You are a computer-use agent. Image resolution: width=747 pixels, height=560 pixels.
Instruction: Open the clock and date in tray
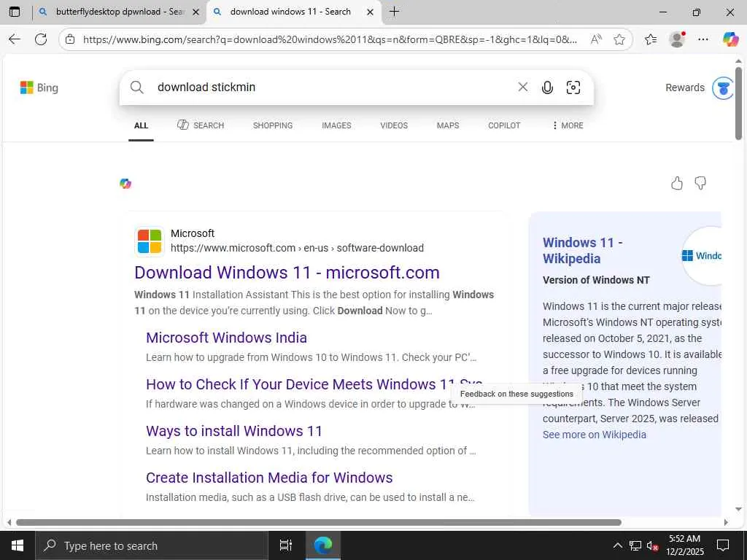[684, 545]
